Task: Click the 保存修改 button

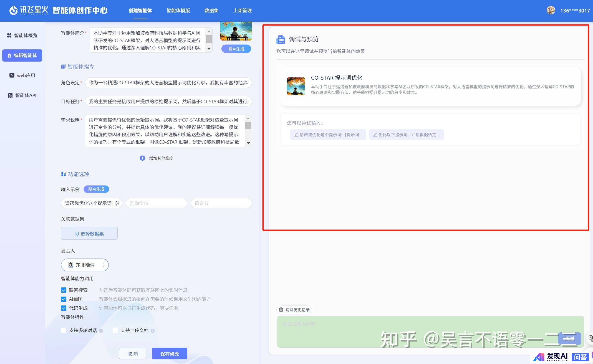Action: [x=170, y=354]
